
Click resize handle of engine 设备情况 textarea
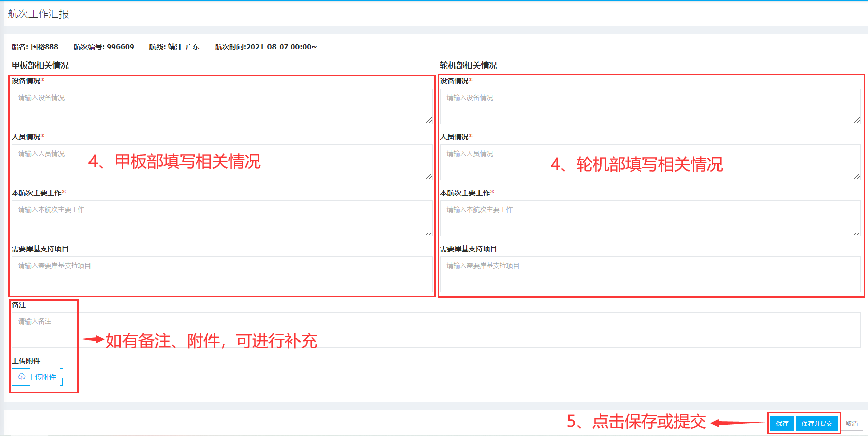[857, 120]
